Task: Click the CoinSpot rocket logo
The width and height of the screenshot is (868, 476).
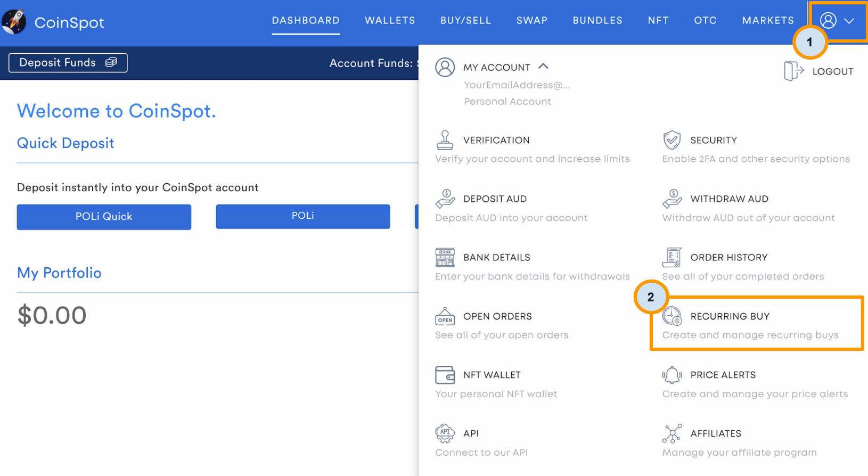Action: pos(14,22)
